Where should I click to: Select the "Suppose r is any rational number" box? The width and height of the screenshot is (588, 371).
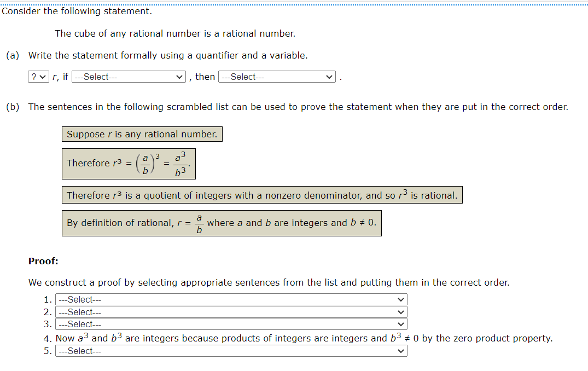(142, 134)
